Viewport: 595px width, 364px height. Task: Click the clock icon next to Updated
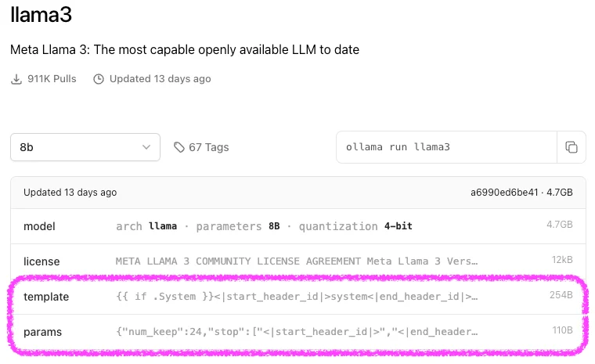pos(99,79)
